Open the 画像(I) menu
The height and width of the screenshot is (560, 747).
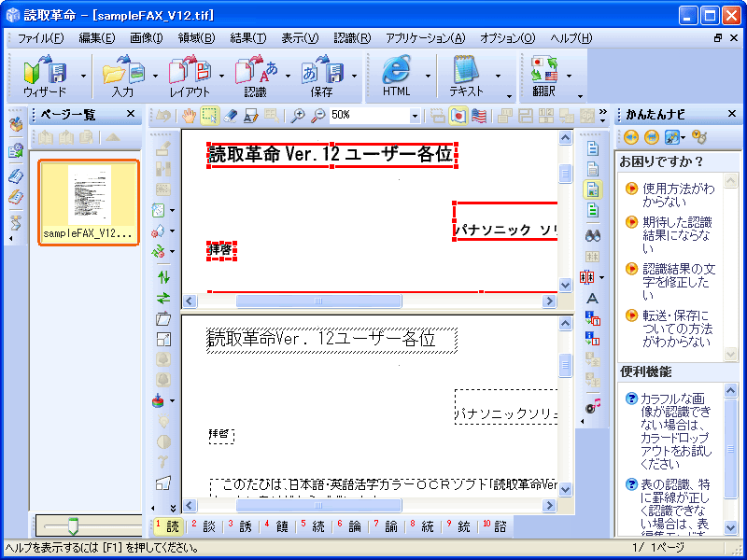click(147, 38)
